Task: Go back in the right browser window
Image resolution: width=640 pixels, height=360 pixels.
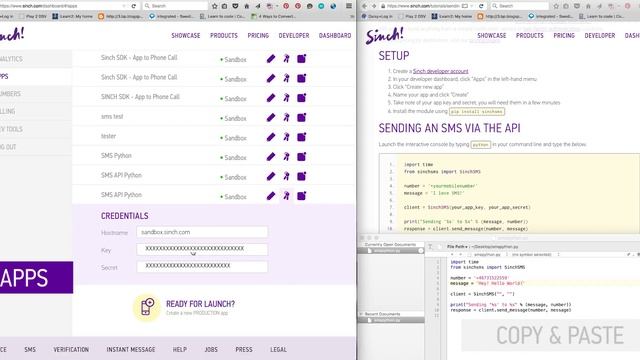Action: click(364, 6)
